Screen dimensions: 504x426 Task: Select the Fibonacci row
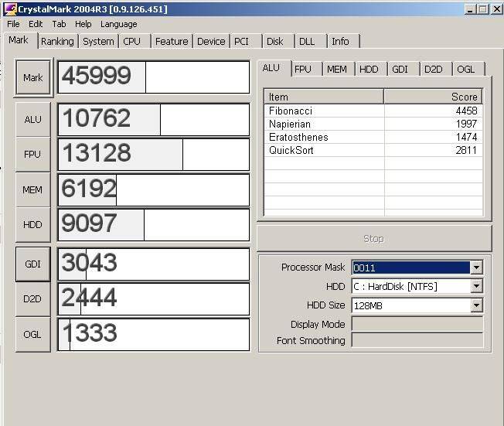373,111
